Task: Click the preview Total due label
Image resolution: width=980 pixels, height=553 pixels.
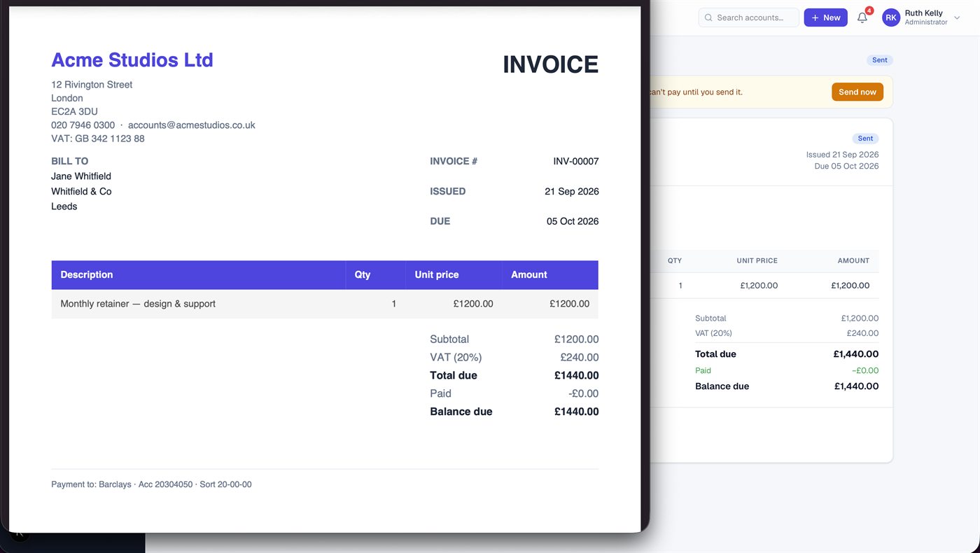Action: point(454,375)
